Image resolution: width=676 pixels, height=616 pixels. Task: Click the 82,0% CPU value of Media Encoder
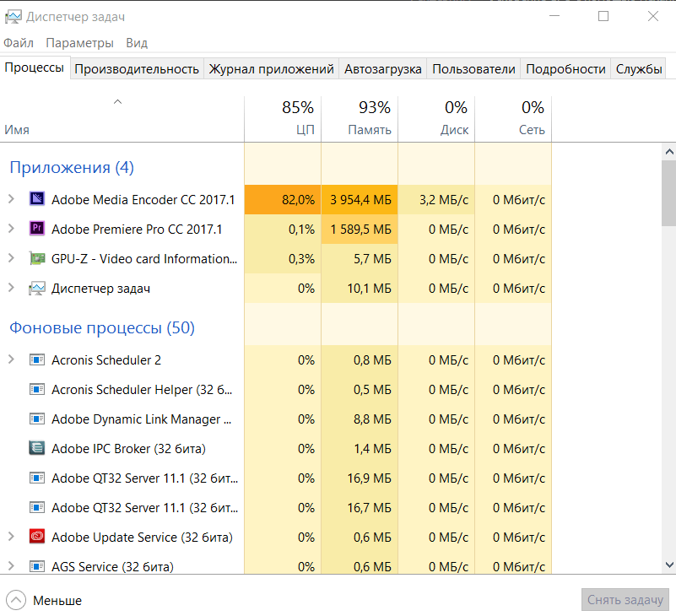299,200
